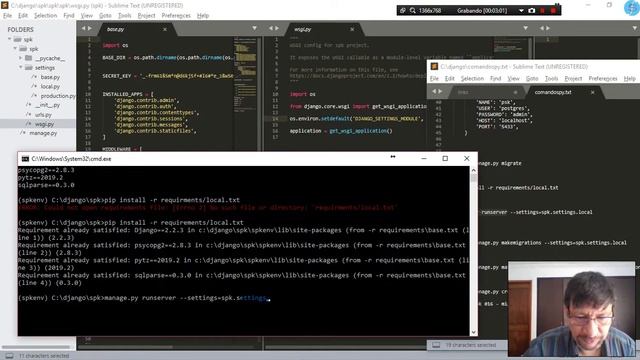Pause the recording with the red pause icon

coord(542,11)
